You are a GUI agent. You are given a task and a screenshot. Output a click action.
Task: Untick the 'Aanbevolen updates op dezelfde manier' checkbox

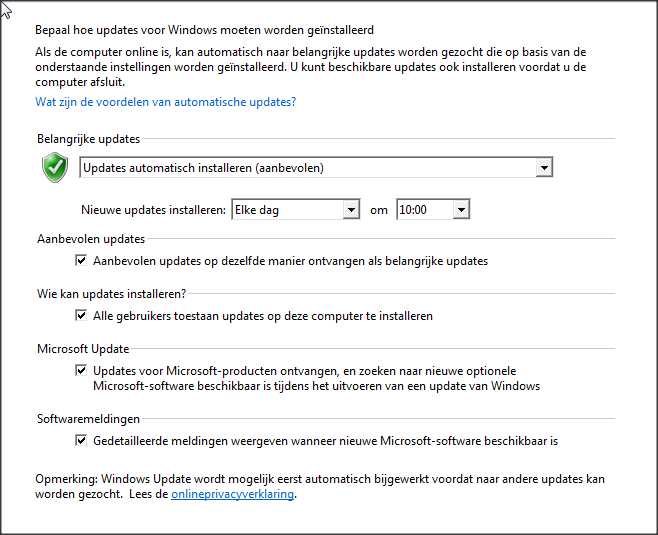click(81, 261)
